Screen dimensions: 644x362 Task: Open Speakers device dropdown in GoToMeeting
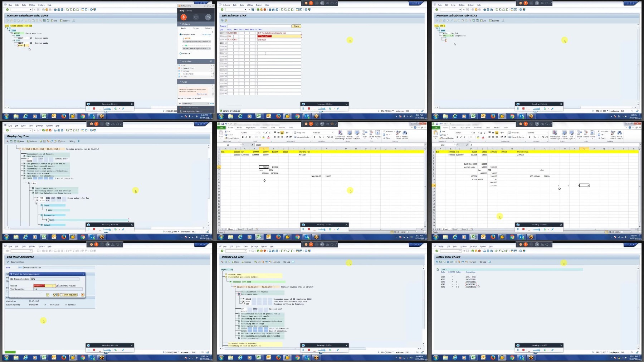tap(197, 48)
